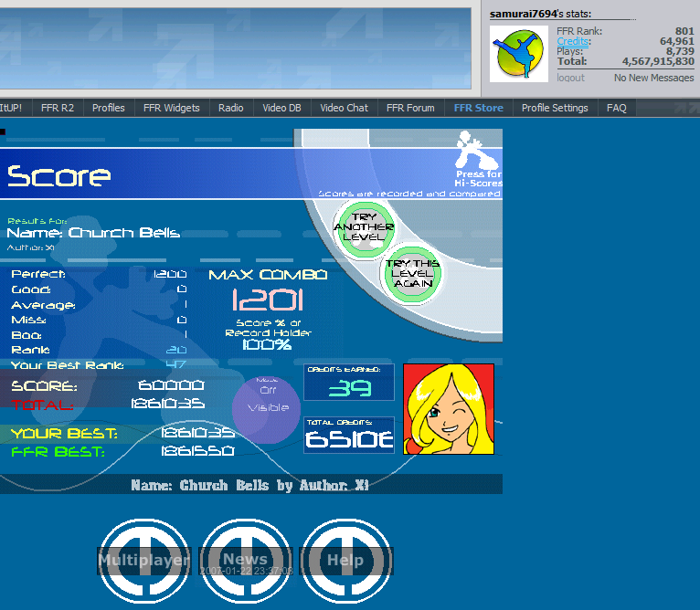Click the Credits link in stats
The image size is (700, 610).
[573, 42]
